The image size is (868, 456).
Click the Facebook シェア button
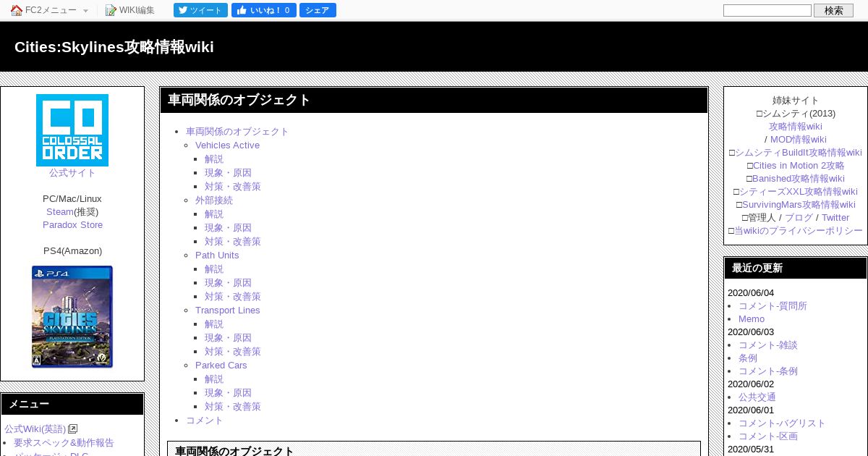[318, 10]
